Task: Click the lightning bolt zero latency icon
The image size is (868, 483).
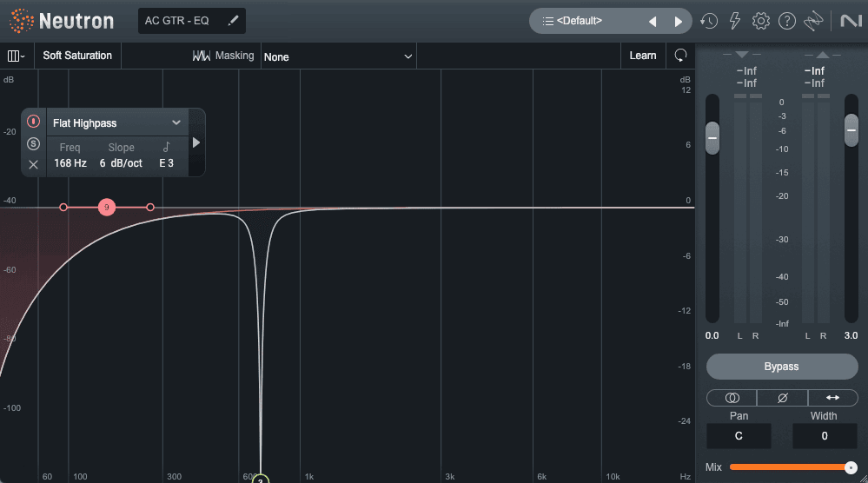Action: pyautogui.click(x=734, y=21)
